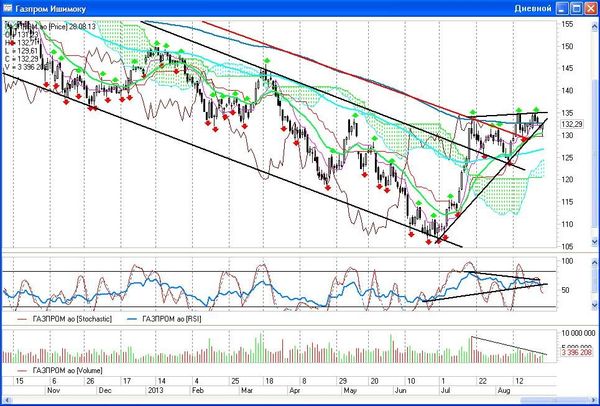This screenshot has width=600, height=406.
Task: Minimize the Газпром Ишимоку window
Action: click(562, 8)
